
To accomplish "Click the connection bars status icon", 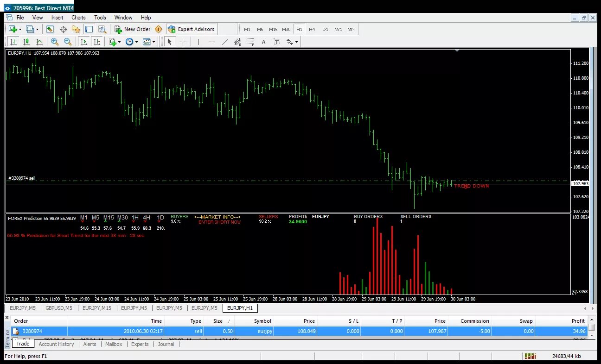I will (x=530, y=356).
